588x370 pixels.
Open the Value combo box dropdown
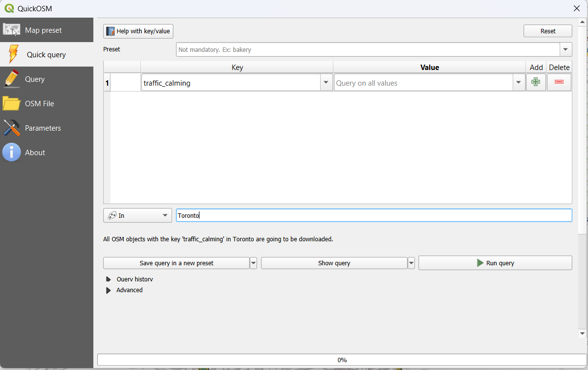[x=519, y=83]
